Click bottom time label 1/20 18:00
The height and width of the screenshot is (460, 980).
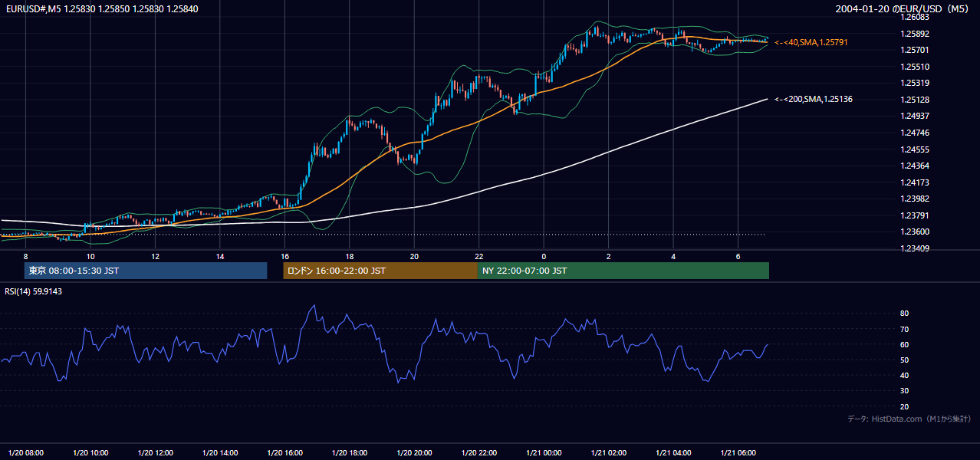[350, 453]
